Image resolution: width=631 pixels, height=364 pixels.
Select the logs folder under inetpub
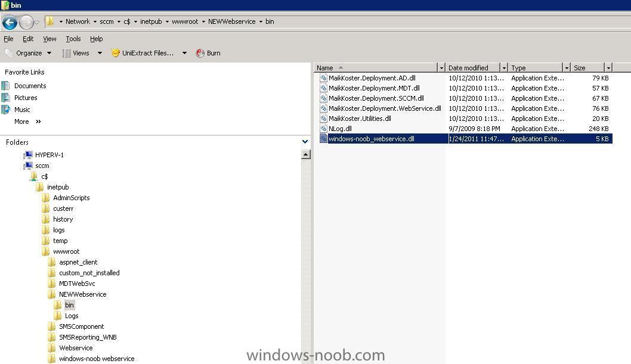click(59, 230)
